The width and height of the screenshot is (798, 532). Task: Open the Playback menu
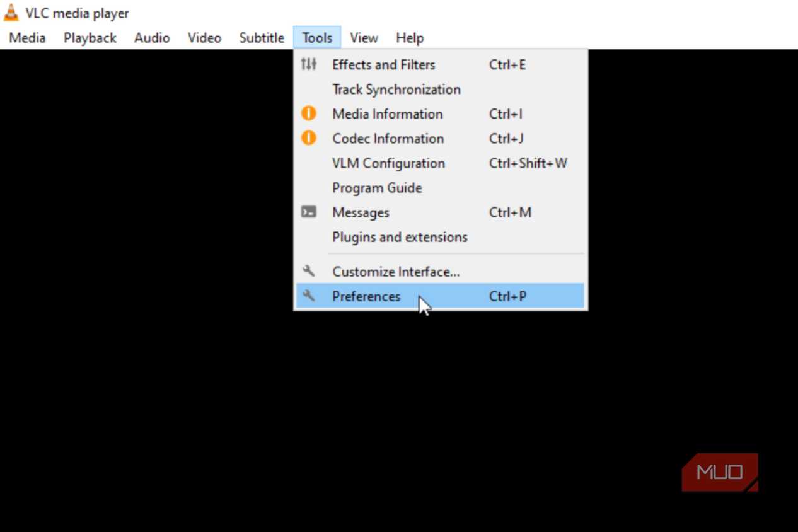(90, 38)
